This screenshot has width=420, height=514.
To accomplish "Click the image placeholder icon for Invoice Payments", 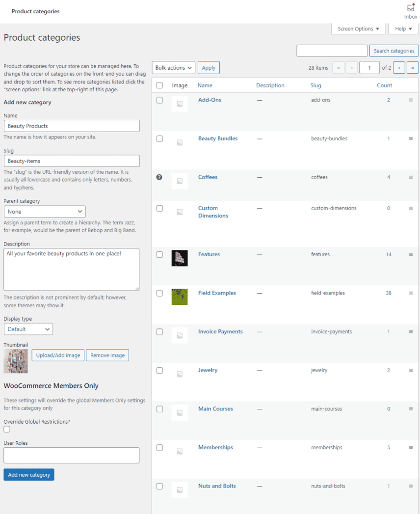I will click(x=179, y=335).
